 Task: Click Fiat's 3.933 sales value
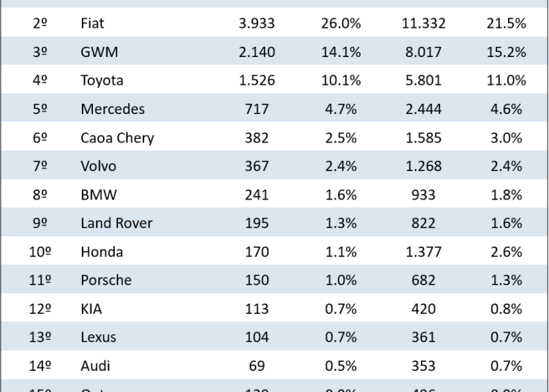tap(257, 23)
